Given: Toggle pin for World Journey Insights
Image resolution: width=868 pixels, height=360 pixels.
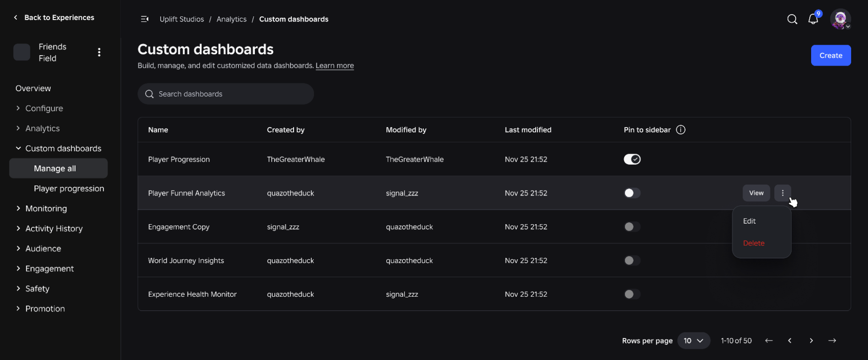Looking at the screenshot, I should (632, 260).
